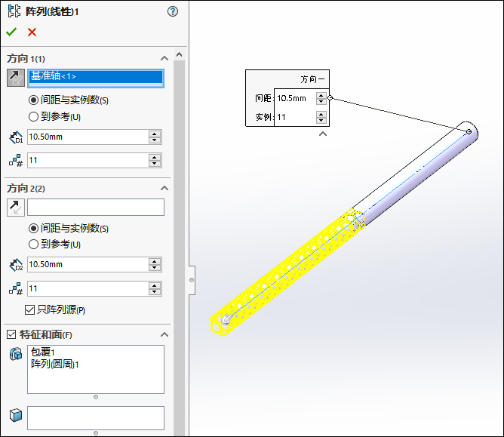
Task: Select 阵列(圆周)1 in features list
Action: tap(54, 364)
